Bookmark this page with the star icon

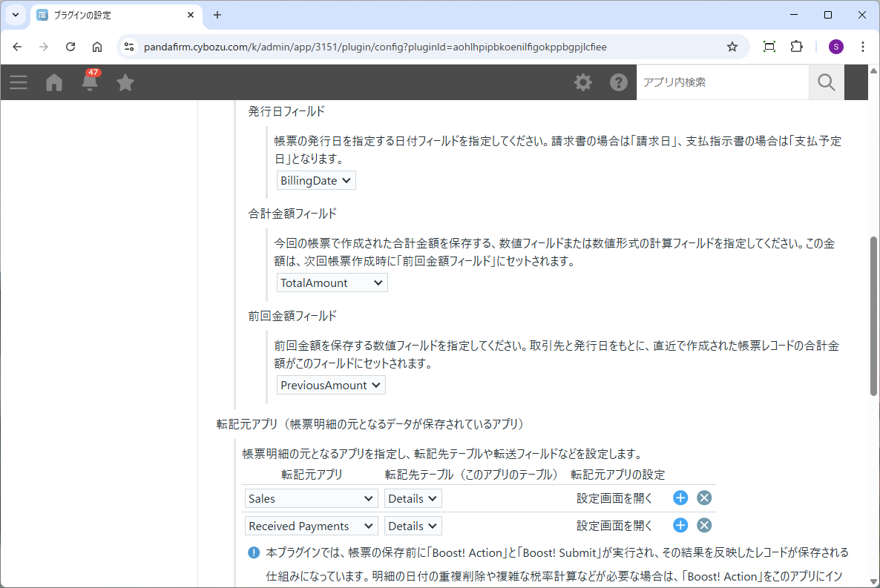[x=732, y=47]
